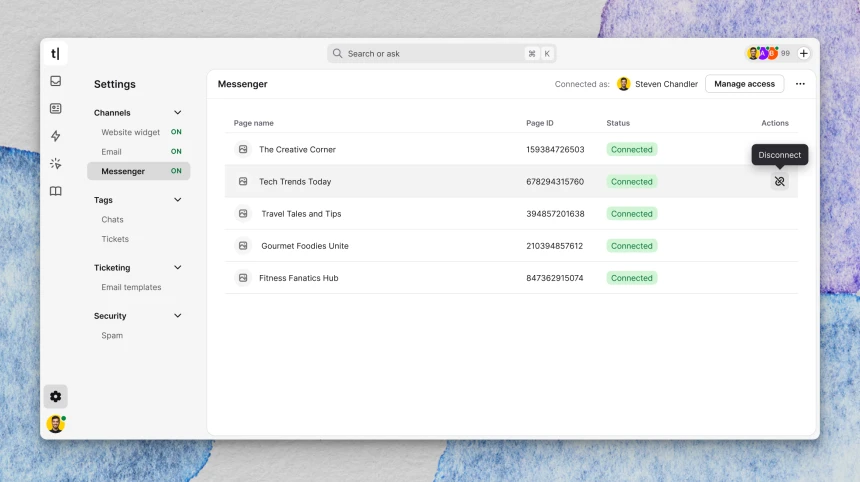Collapse the Channels section
860x482 pixels.
178,112
